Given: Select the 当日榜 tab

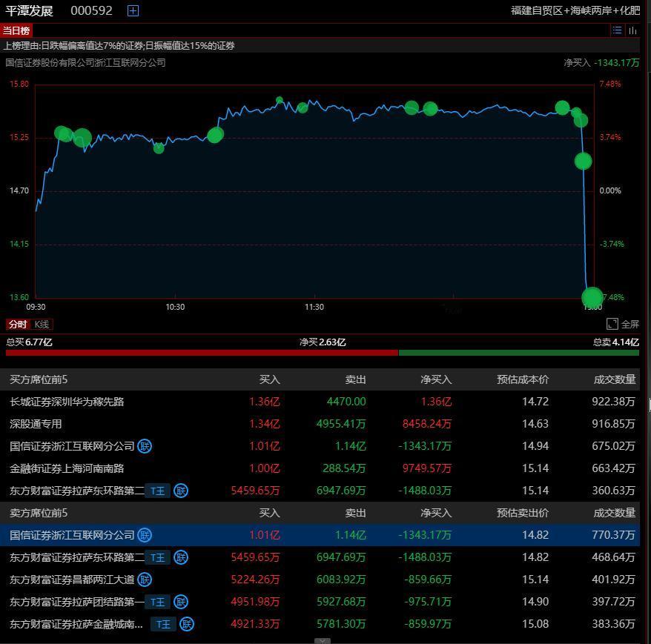Looking at the screenshot, I should coord(16,30).
